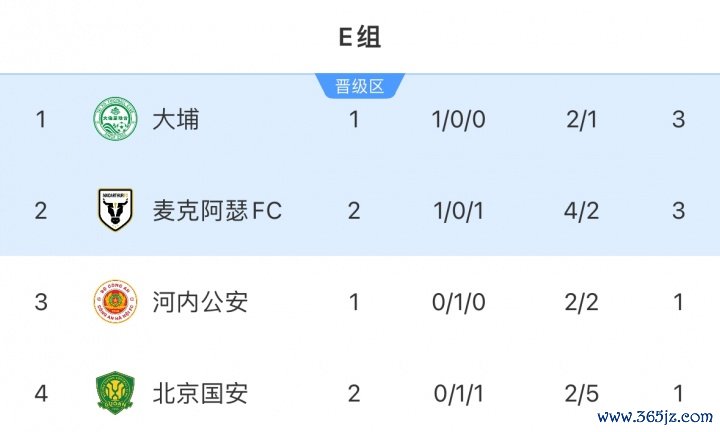
Task: Click 麦克阿瑟FC's 1/0/1 record
Action: [458, 210]
